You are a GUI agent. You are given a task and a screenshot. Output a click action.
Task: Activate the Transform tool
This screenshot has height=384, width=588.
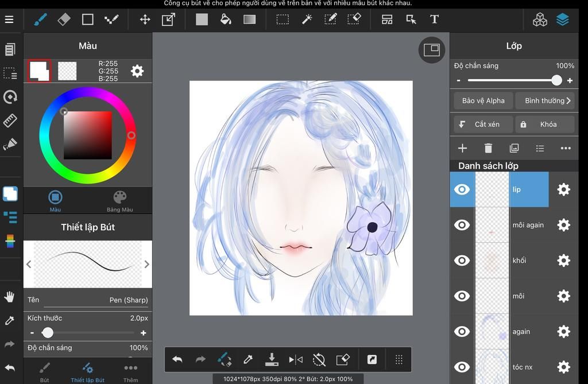coord(168,20)
